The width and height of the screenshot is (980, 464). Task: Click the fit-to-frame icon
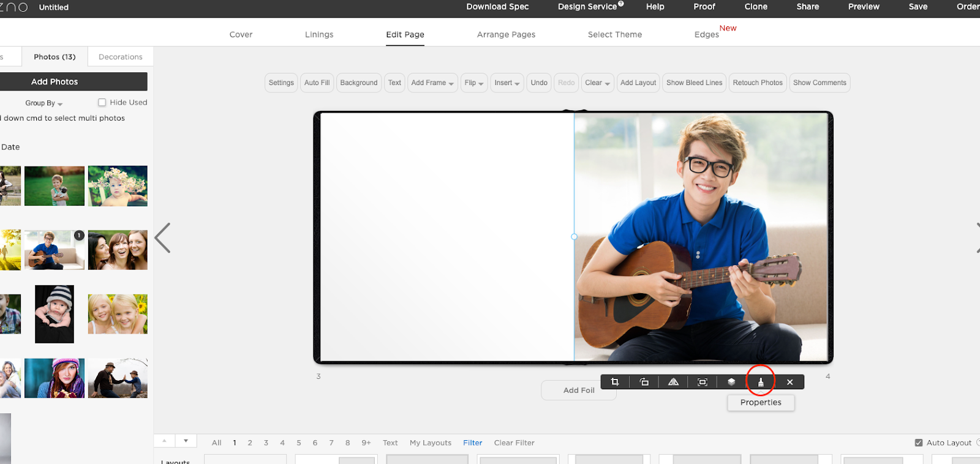click(703, 382)
